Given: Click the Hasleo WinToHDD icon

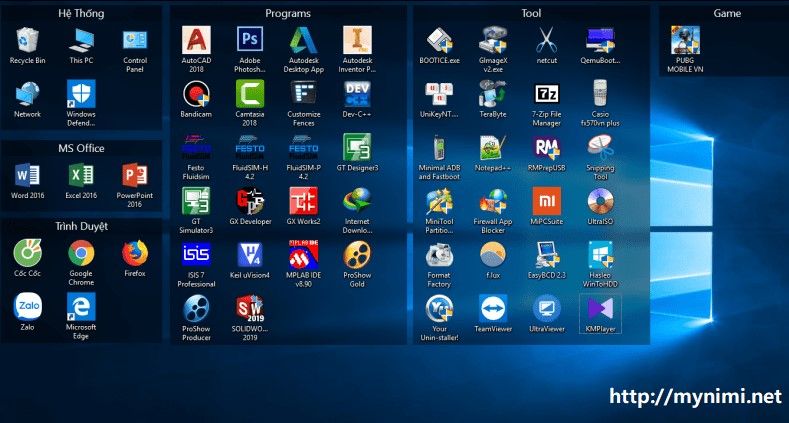Looking at the screenshot, I should (x=600, y=255).
